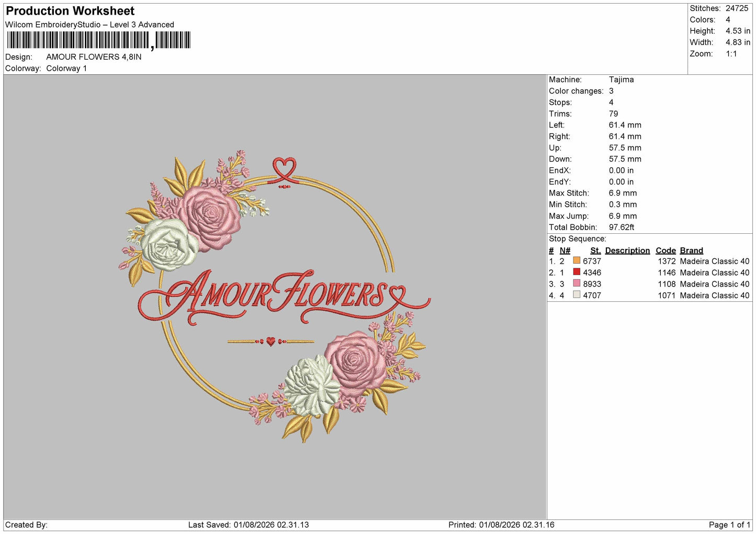The image size is (756, 534).
Task: Click the stitch count '4707' in row 4
Action: pyautogui.click(x=592, y=296)
